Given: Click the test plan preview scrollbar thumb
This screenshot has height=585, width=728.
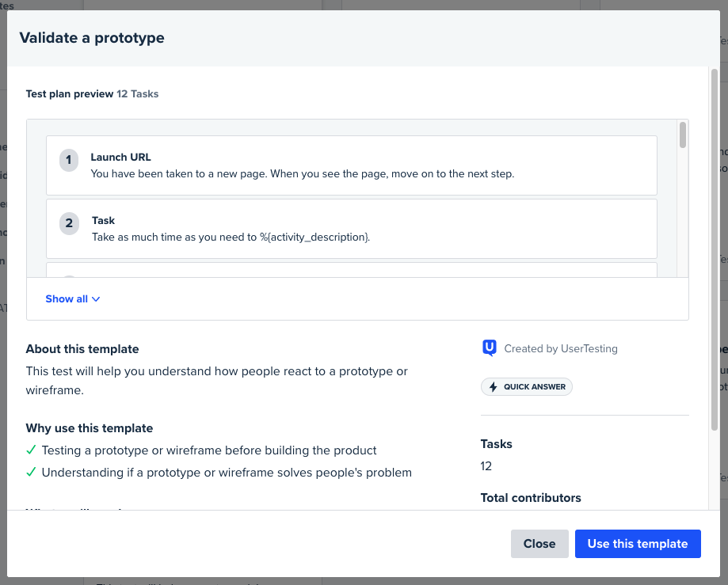Looking at the screenshot, I should tap(683, 135).
